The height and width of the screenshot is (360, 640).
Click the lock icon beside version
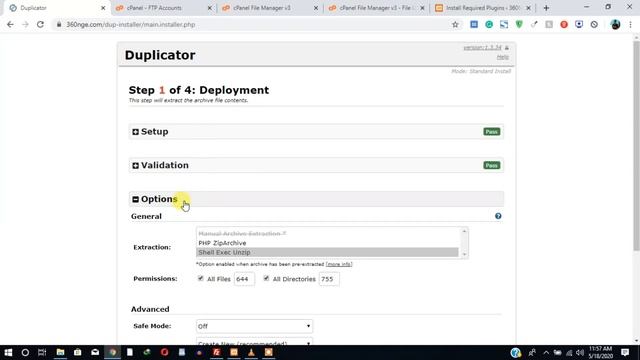[x=507, y=48]
